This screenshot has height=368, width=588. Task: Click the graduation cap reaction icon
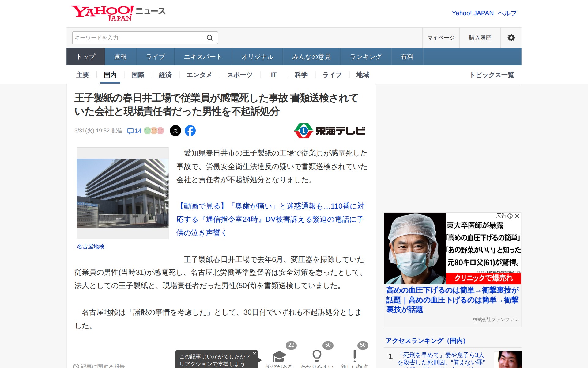click(279, 356)
